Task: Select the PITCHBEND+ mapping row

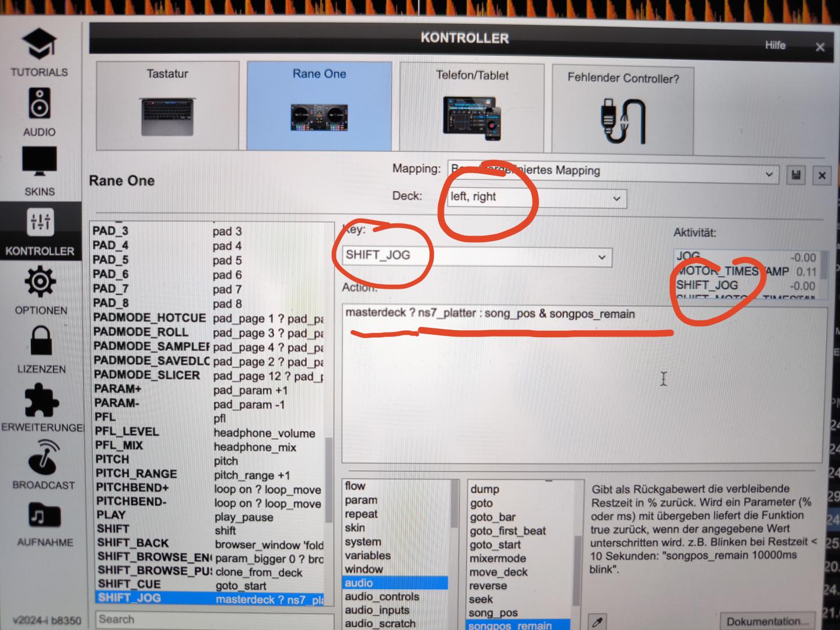Action: (x=209, y=488)
